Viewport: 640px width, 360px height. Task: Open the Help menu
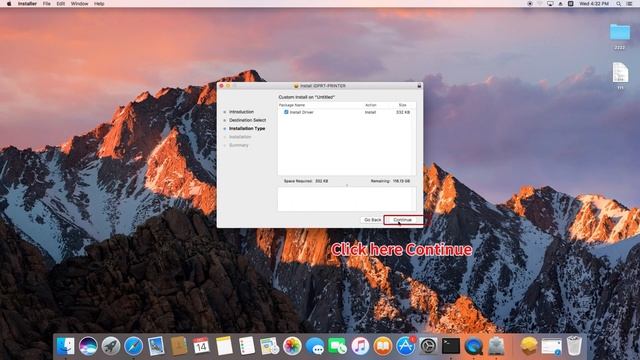[x=99, y=4]
